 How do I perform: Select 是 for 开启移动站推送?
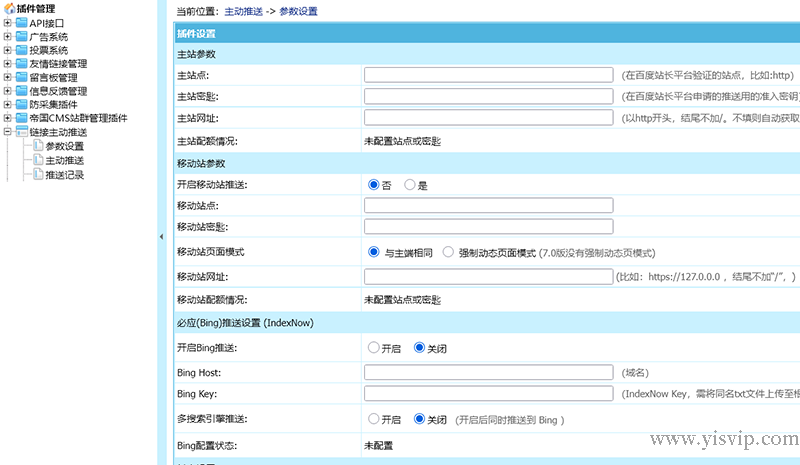pyautogui.click(x=409, y=184)
